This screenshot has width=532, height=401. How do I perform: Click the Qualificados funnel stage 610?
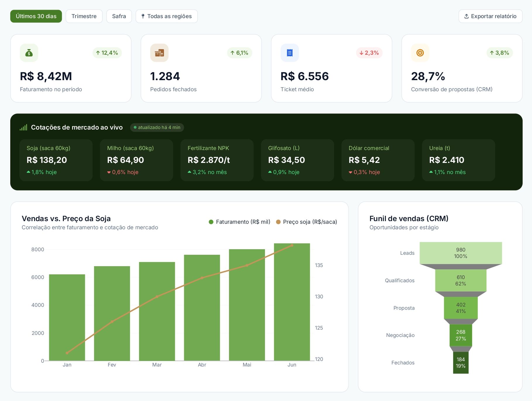[x=461, y=280]
